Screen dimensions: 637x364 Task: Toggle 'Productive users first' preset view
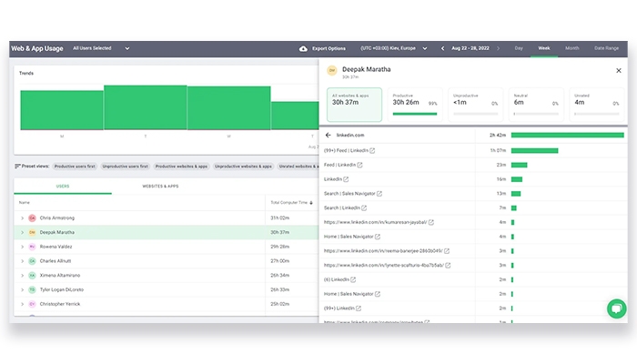[x=76, y=167]
